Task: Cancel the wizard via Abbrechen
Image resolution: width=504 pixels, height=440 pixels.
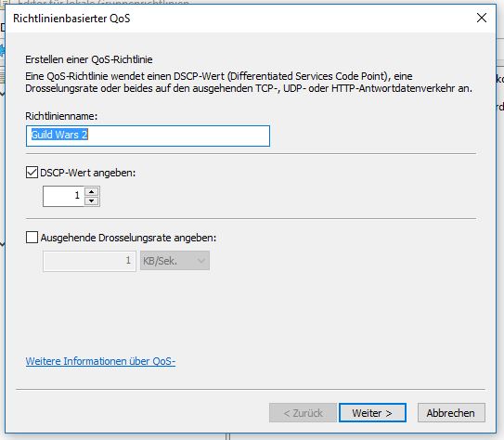Action: pyautogui.click(x=451, y=413)
